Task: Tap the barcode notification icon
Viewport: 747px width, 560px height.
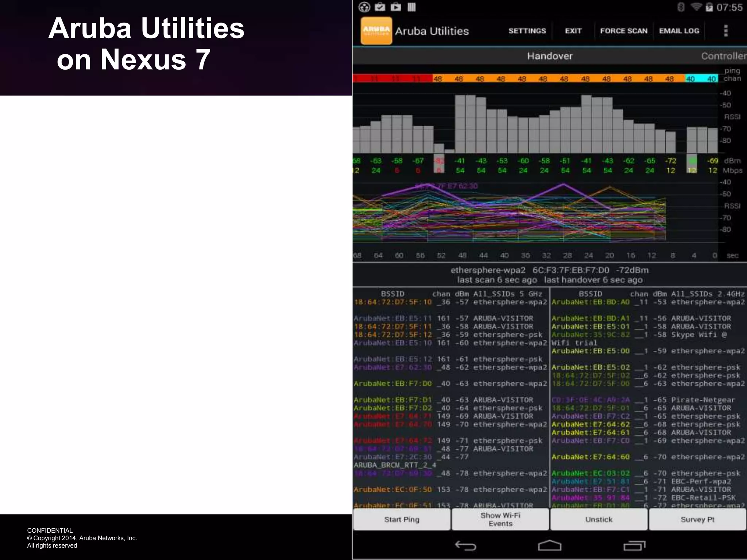Action: [x=411, y=7]
